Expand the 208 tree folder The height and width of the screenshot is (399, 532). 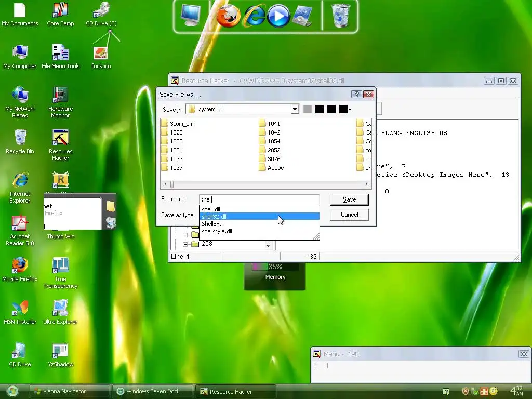[185, 244]
